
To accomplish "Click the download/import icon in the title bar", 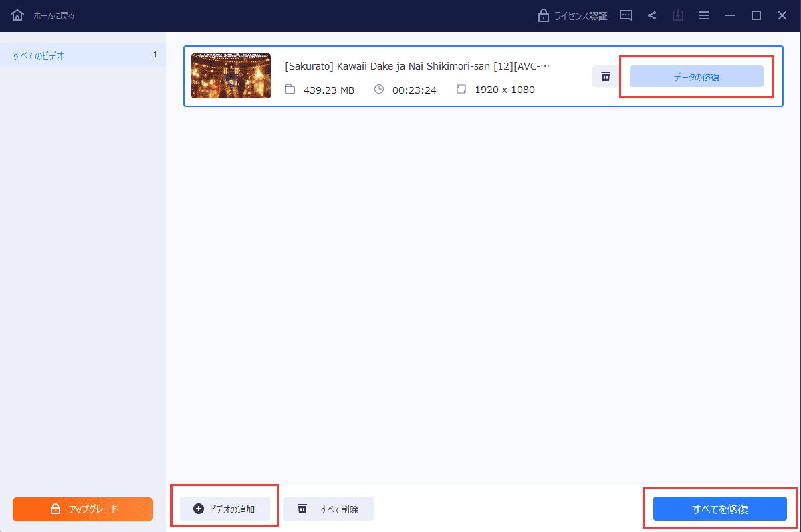I will tap(678, 15).
